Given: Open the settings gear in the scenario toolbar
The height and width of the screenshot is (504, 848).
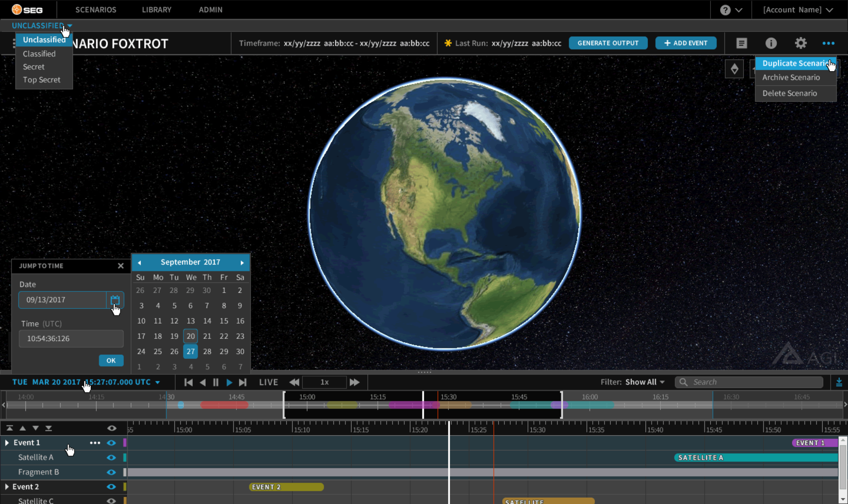Looking at the screenshot, I should (x=800, y=43).
